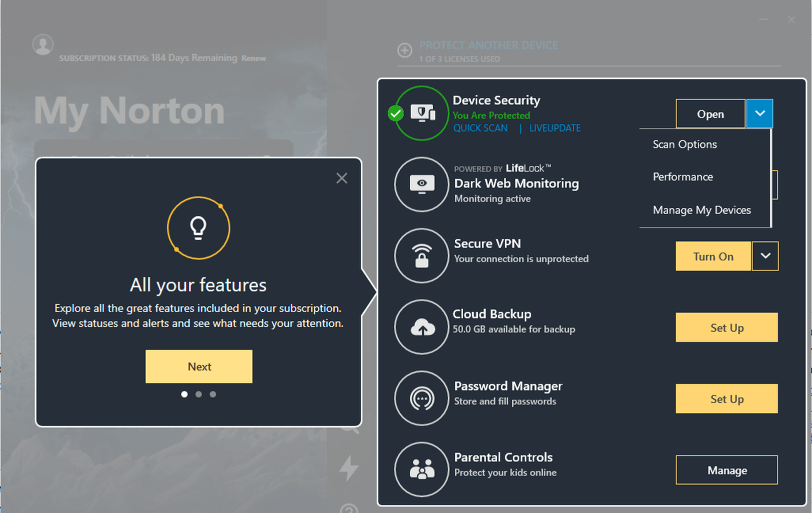Collapse the Device Security dropdown arrow

760,113
